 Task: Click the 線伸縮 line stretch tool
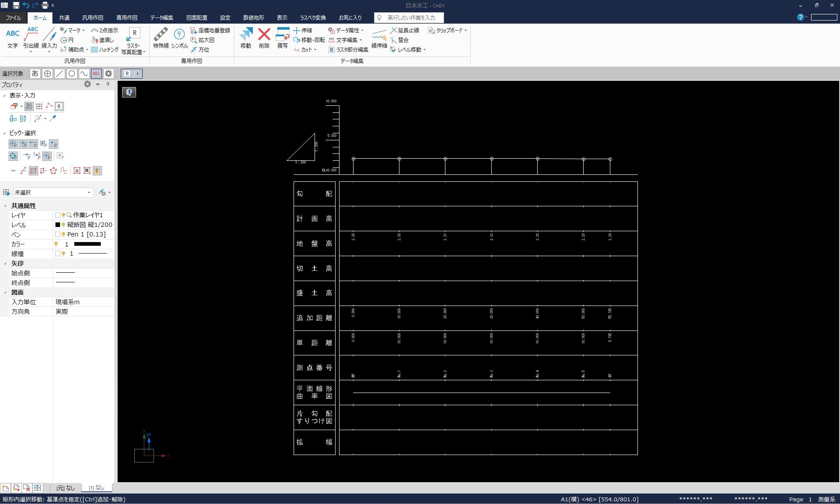pyautogui.click(x=379, y=38)
